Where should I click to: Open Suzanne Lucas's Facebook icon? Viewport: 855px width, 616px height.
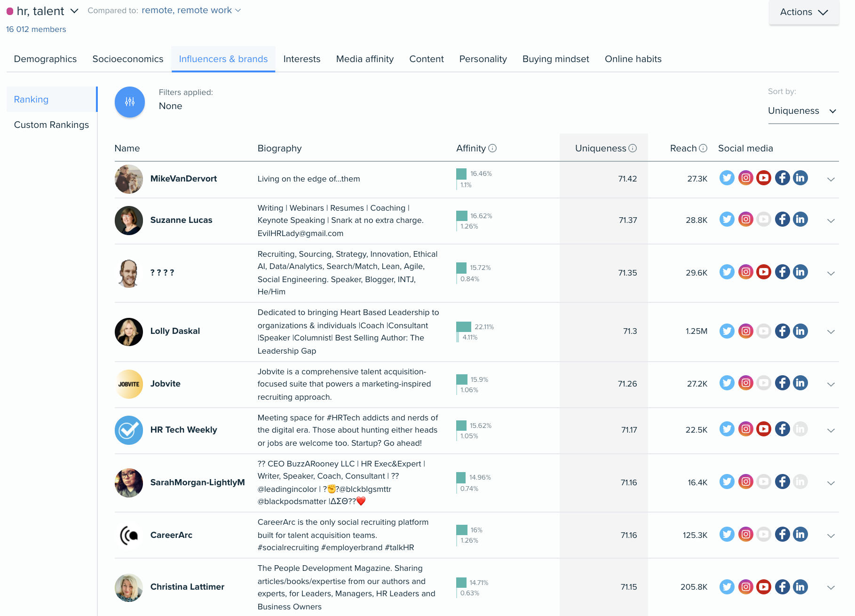782,220
